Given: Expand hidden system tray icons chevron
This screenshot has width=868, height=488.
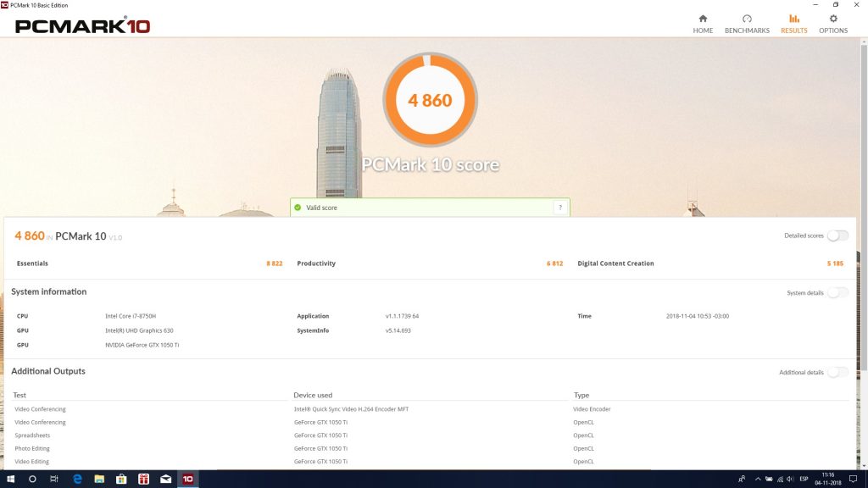Looking at the screenshot, I should 758,479.
